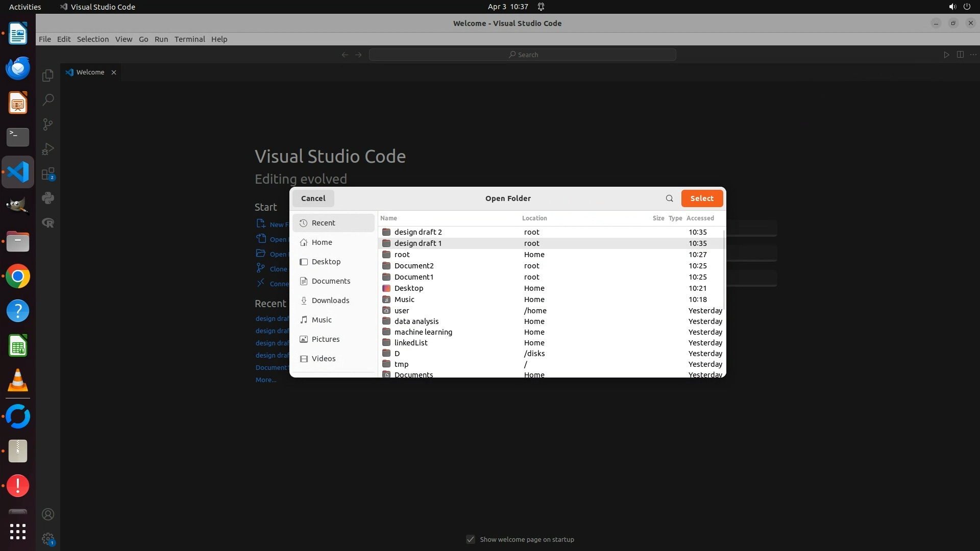Click the Accounts icon in activity bar

(48, 514)
